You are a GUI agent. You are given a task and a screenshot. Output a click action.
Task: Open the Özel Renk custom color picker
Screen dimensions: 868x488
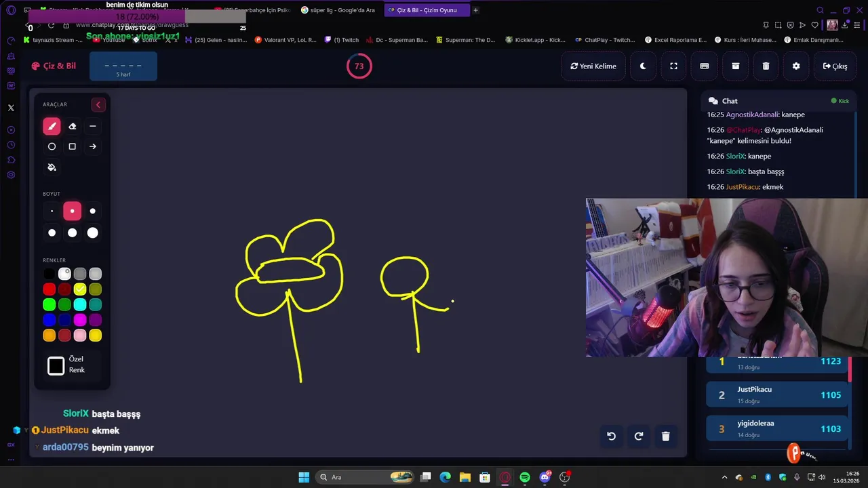[x=56, y=366]
